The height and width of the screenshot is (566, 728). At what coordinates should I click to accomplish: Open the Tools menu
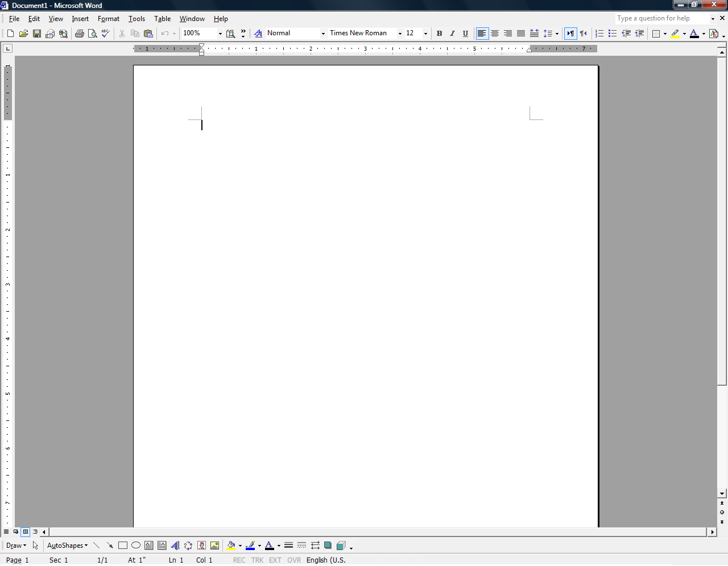pos(136,19)
